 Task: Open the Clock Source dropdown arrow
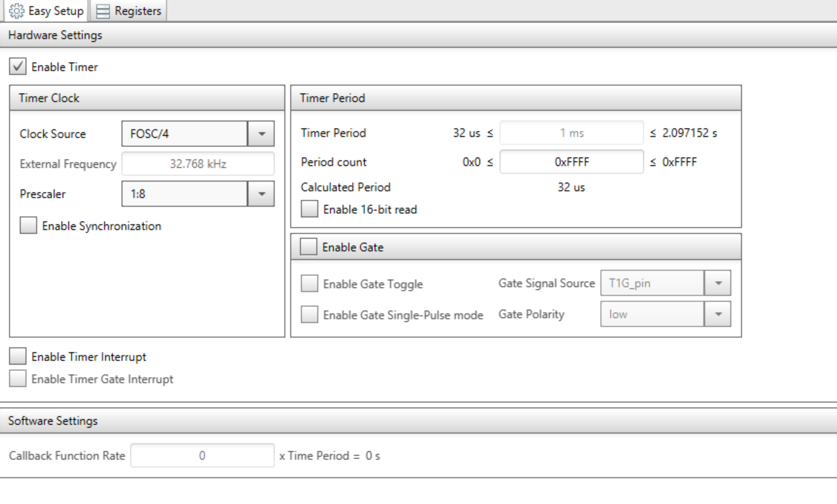pos(261,134)
